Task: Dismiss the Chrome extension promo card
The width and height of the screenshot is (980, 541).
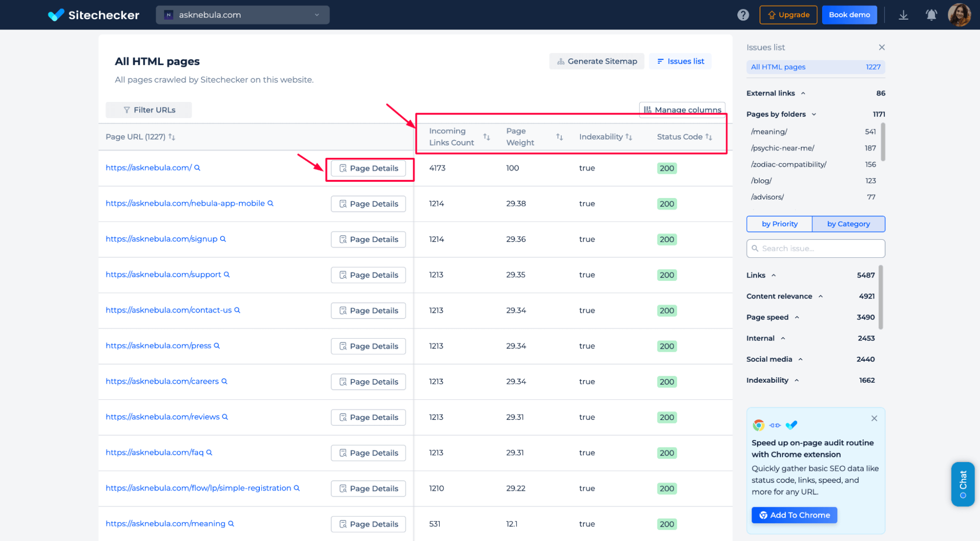Action: 874,418
